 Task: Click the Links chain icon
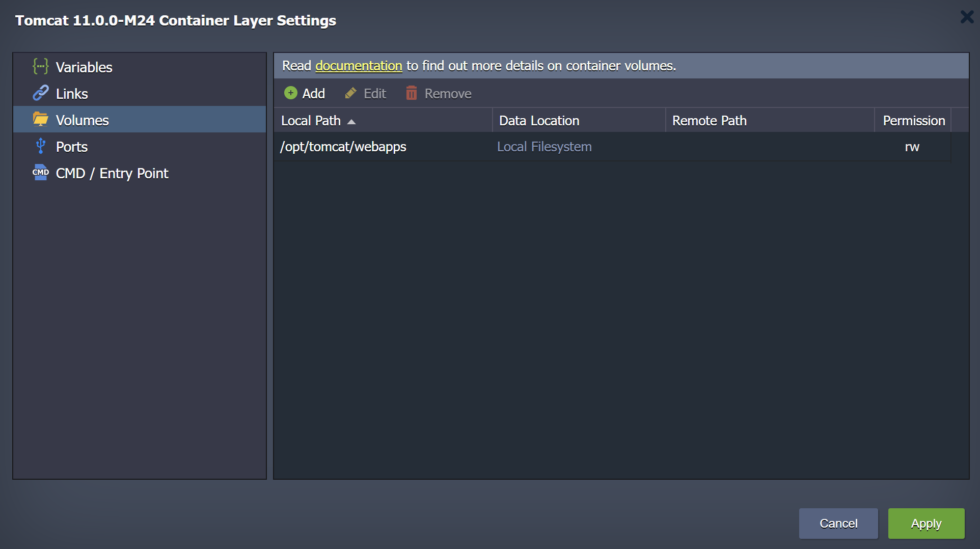point(40,93)
